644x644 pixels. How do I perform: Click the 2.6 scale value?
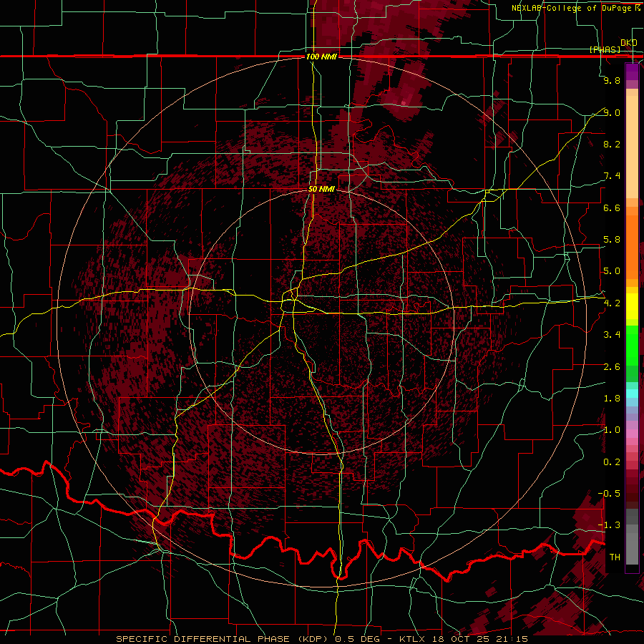click(612, 367)
